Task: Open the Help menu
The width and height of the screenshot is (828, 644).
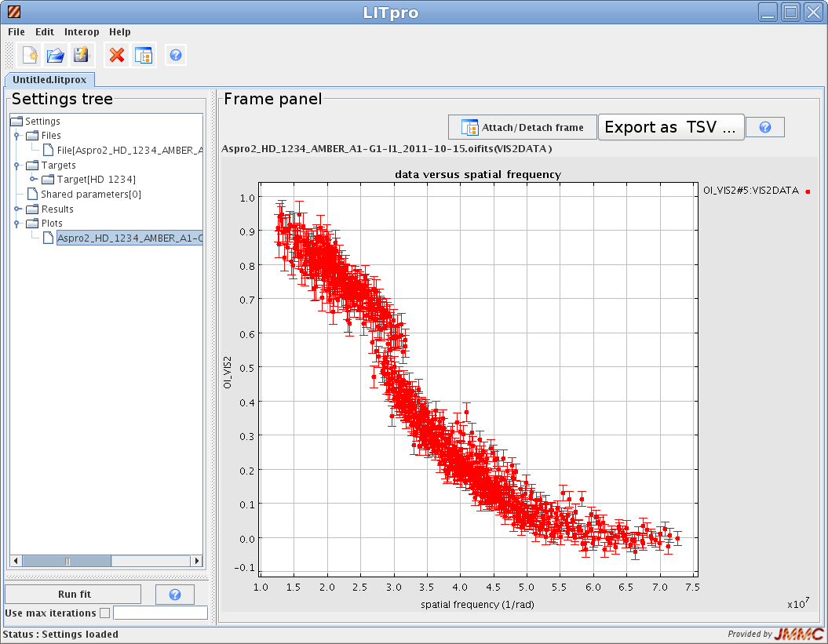Action: tap(120, 31)
